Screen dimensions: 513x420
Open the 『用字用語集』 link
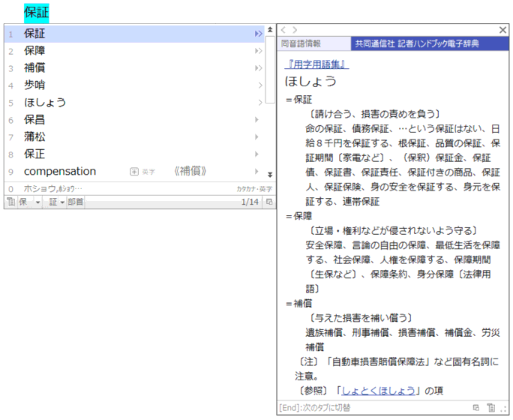[313, 64]
